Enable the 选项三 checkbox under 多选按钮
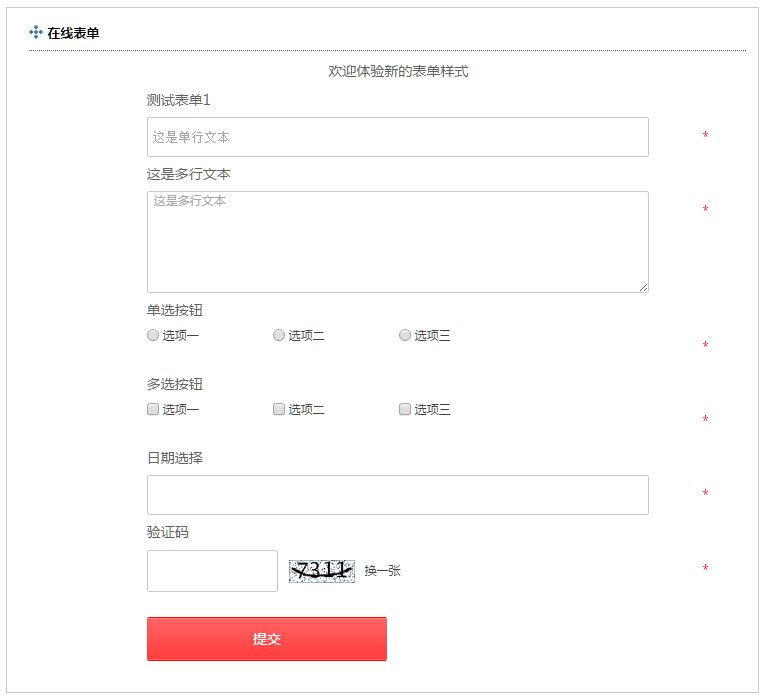This screenshot has width=764, height=698. (405, 409)
